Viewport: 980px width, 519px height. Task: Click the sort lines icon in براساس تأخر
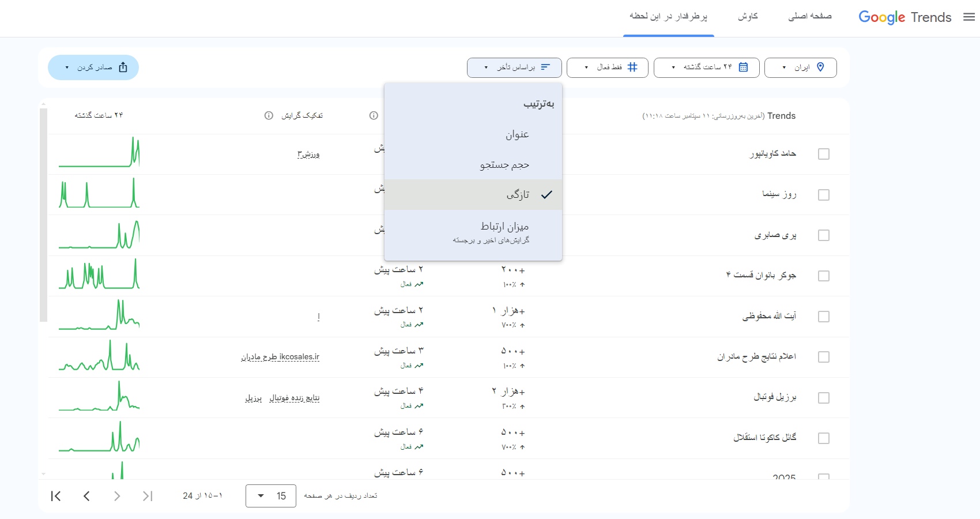545,67
